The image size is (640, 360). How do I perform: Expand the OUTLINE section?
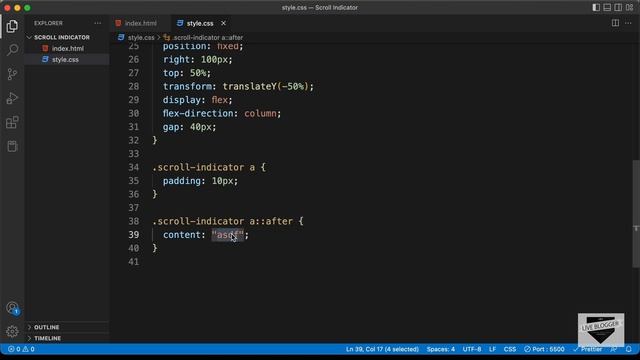pos(47,327)
